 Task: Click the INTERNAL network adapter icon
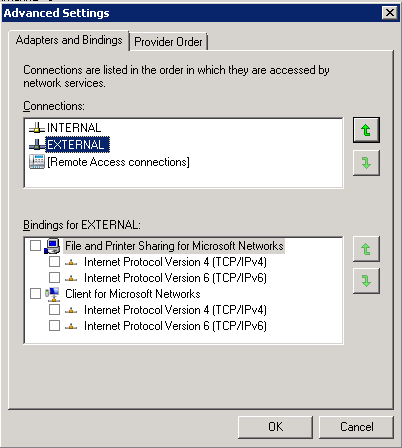tap(37, 128)
